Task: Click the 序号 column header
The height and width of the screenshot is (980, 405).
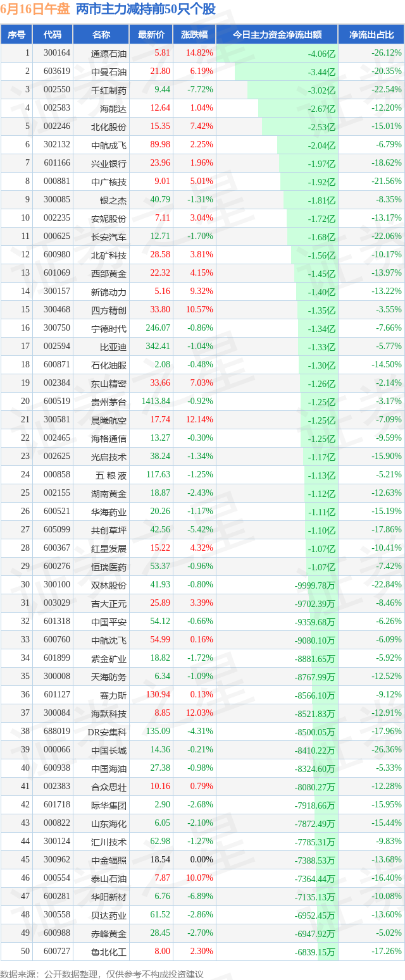Action: tap(16, 35)
